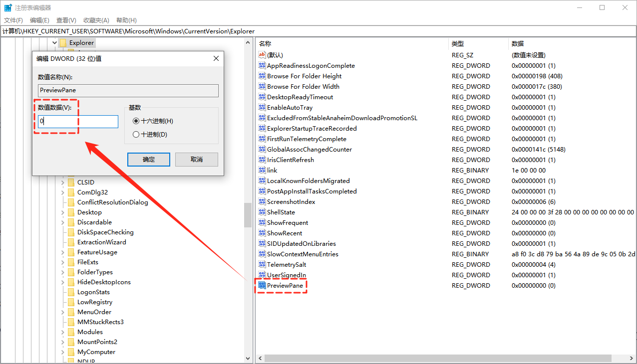Click the horizontal scrollbar in values pane
This screenshot has width=637, height=364.
(x=438, y=359)
